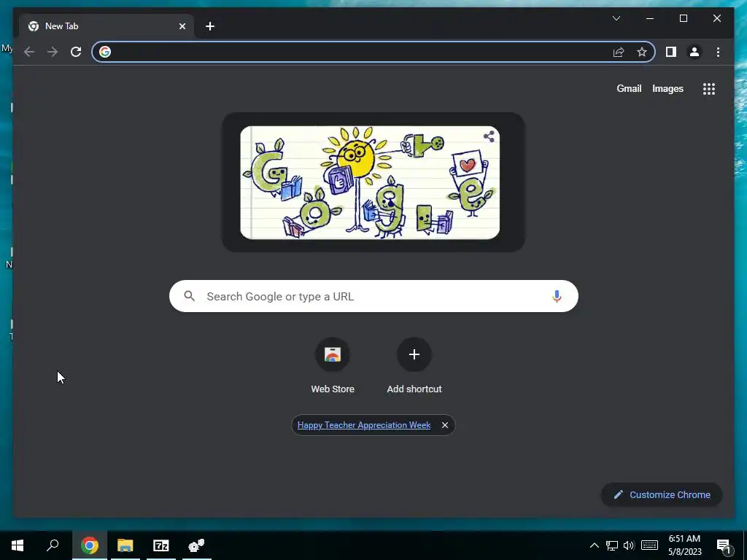Open the Google apps grid

pyautogui.click(x=709, y=88)
